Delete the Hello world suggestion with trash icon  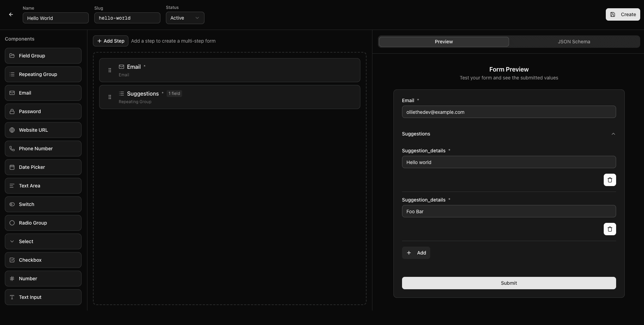[610, 180]
